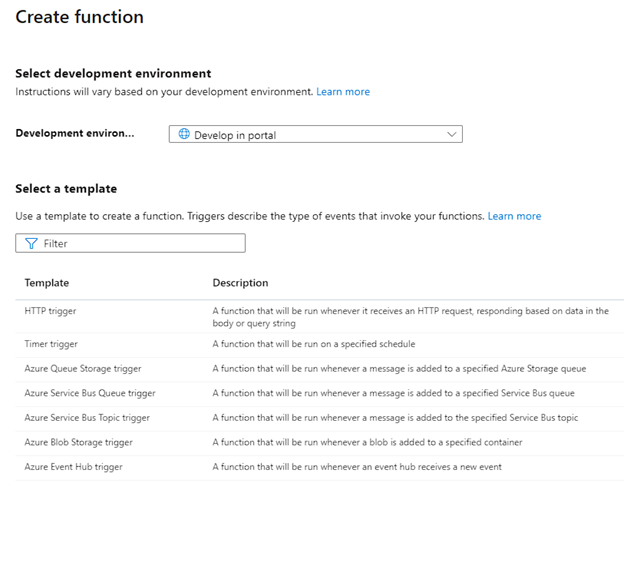624x569 pixels.
Task: Select the Azure Event Hub trigger
Action: [74, 467]
